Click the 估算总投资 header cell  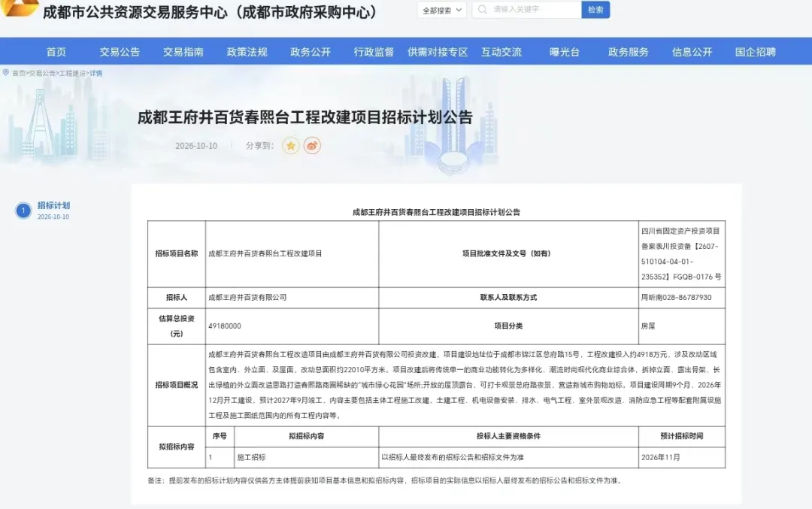point(177,326)
